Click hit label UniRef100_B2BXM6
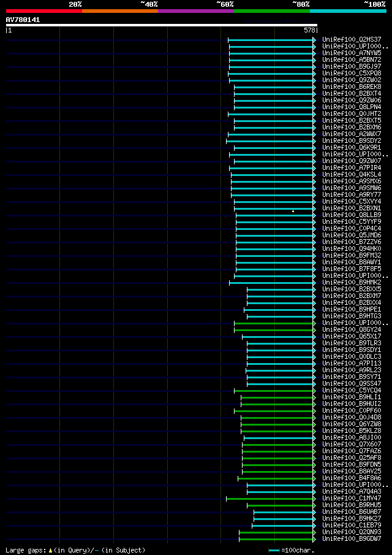Viewport: 392px width, 555px height. 352,128
